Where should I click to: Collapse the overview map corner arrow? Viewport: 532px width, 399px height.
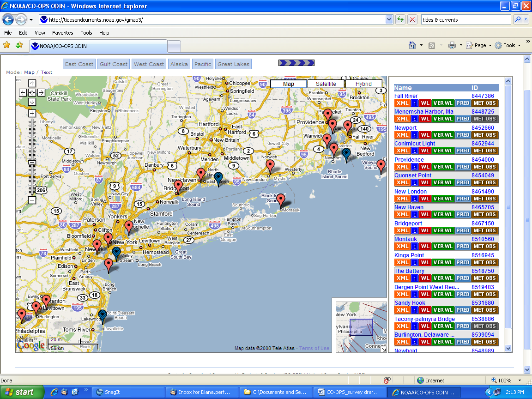[383, 349]
